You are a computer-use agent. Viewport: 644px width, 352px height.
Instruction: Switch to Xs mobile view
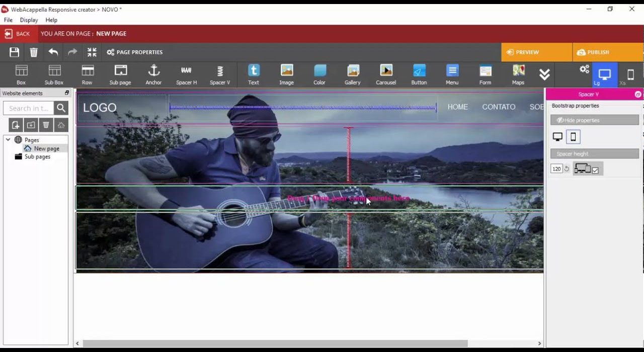click(630, 75)
